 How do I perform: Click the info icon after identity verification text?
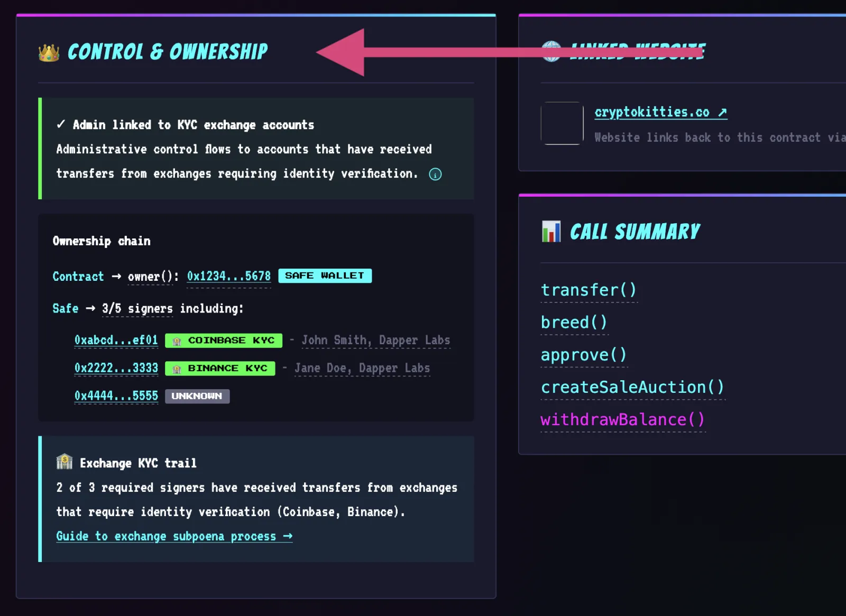point(435,174)
